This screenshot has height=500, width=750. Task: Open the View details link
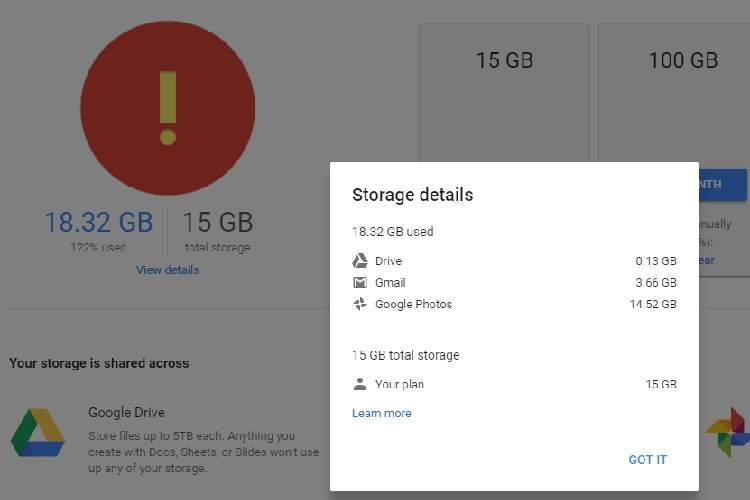[167, 270]
